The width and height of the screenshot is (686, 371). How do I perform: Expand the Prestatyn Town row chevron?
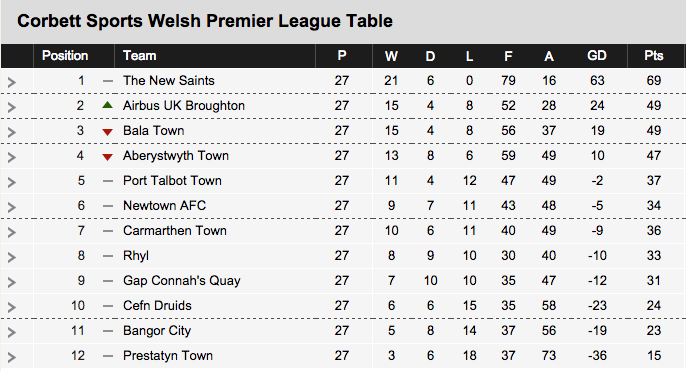pos(12,357)
